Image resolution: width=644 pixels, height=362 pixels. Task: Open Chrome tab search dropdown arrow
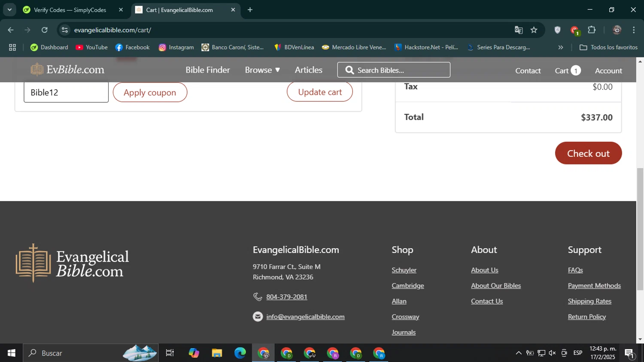pyautogui.click(x=9, y=9)
